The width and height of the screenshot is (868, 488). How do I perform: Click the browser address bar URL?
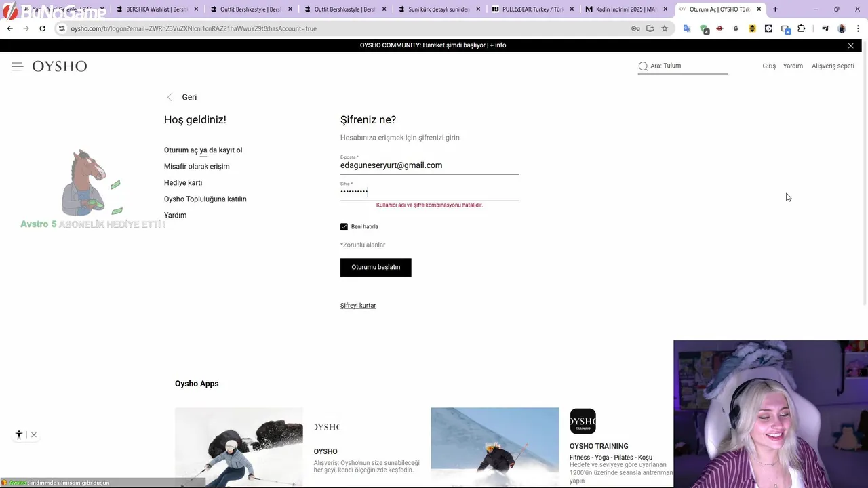pyautogui.click(x=193, y=28)
